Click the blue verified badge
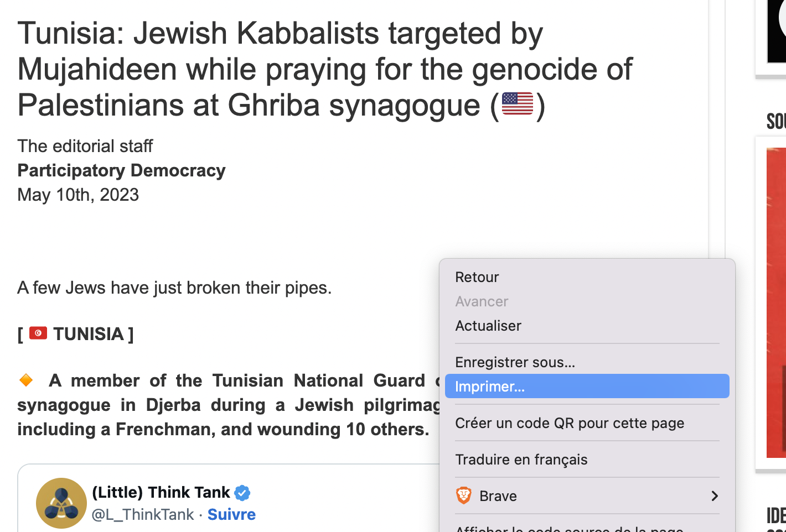The image size is (786, 532). (242, 492)
